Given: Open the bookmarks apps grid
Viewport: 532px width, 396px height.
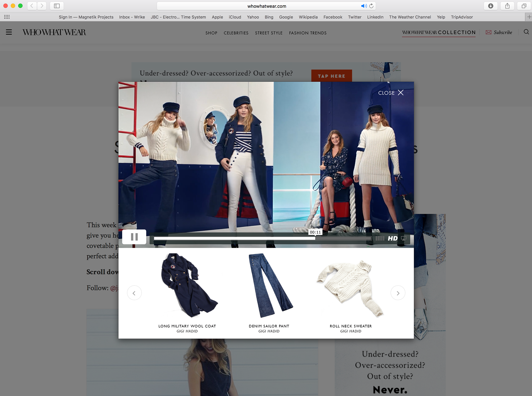Looking at the screenshot, I should click(x=7, y=17).
